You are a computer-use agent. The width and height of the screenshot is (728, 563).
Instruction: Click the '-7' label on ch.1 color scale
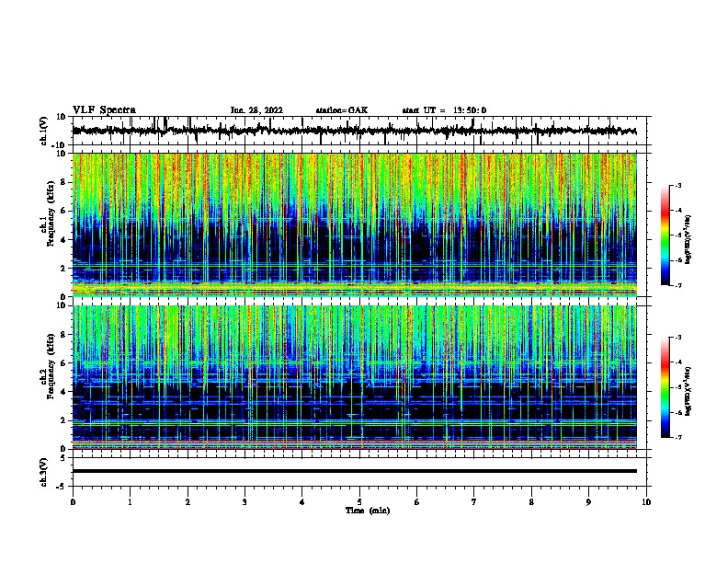[678, 285]
